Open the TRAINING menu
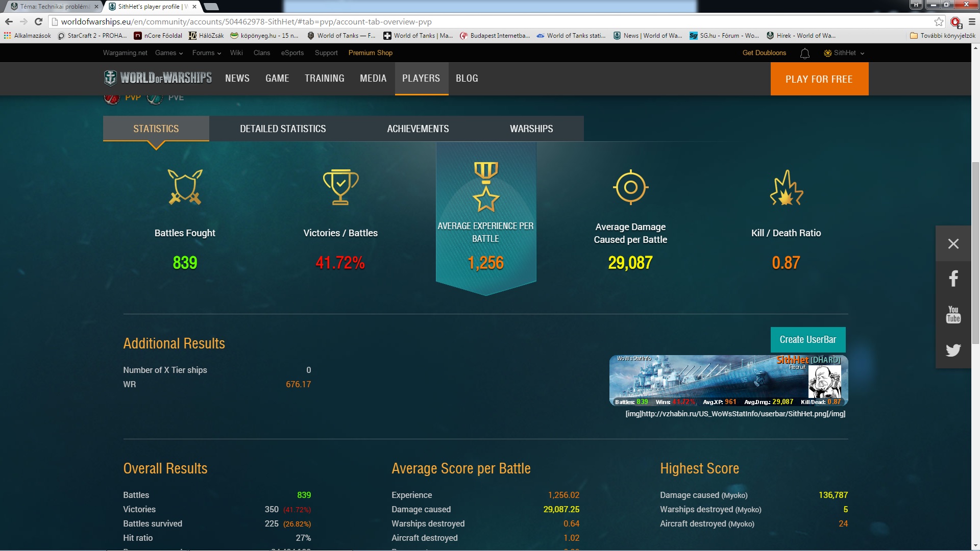This screenshot has width=980, height=551. click(325, 79)
